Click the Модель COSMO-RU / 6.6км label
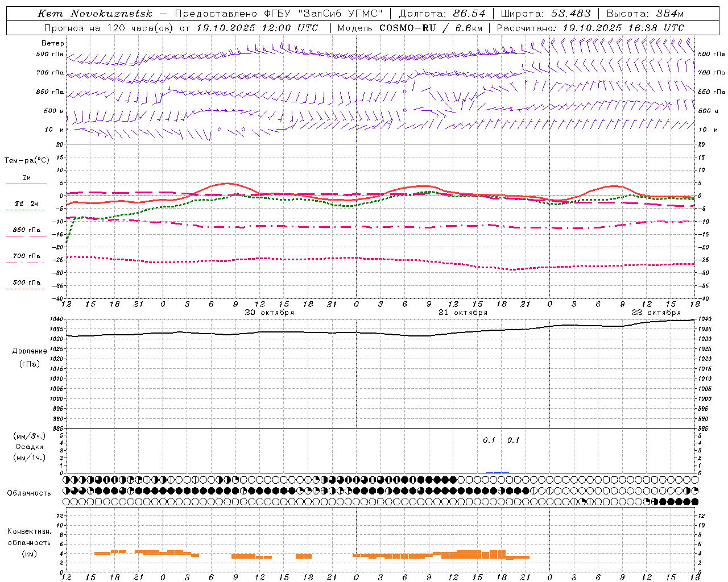 (410, 28)
